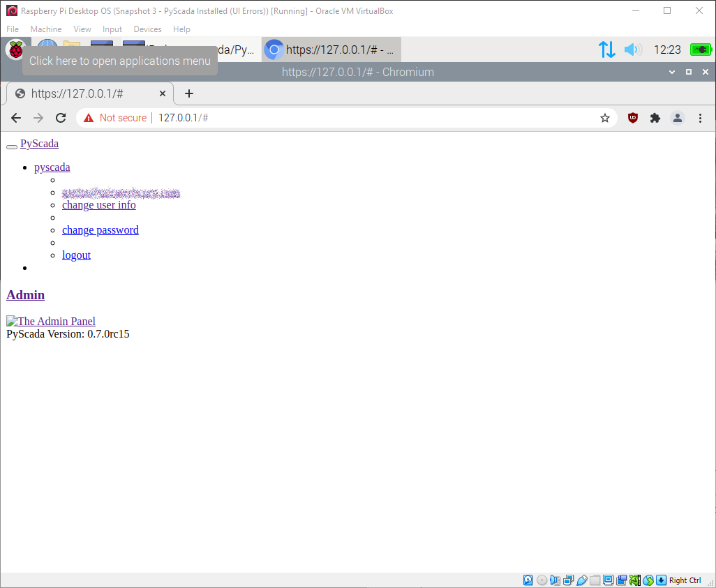The height and width of the screenshot is (588, 716).
Task: Open the Chromium profile icon
Action: coord(677,118)
